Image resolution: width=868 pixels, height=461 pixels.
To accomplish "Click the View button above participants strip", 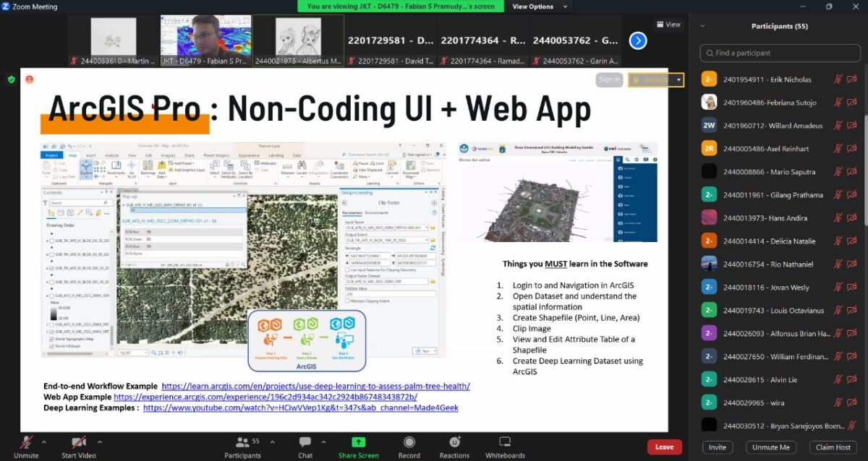I will click(x=669, y=25).
